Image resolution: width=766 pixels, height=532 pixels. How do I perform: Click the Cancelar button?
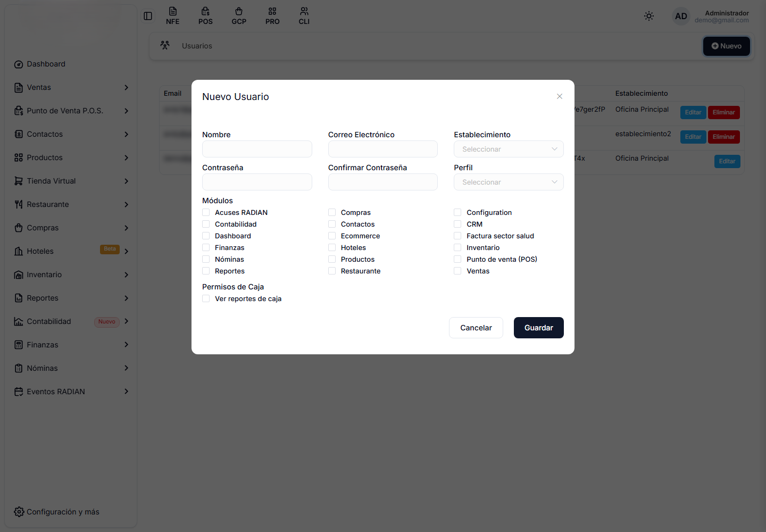(476, 328)
